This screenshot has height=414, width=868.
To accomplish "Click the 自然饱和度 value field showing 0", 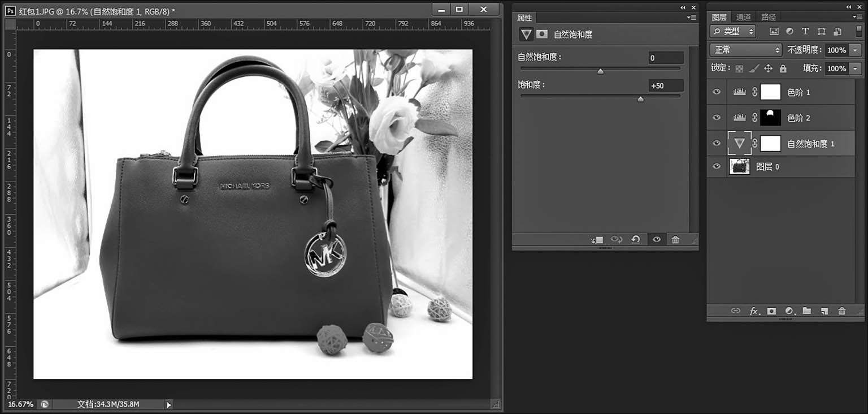I will [x=666, y=58].
